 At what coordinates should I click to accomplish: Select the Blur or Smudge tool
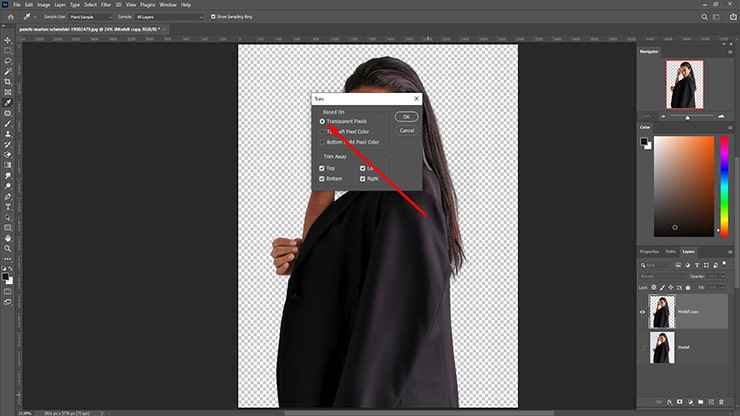(8, 176)
